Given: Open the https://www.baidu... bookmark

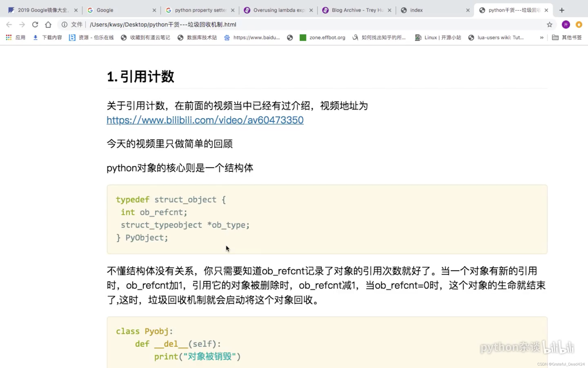Looking at the screenshot, I should click(x=252, y=37).
